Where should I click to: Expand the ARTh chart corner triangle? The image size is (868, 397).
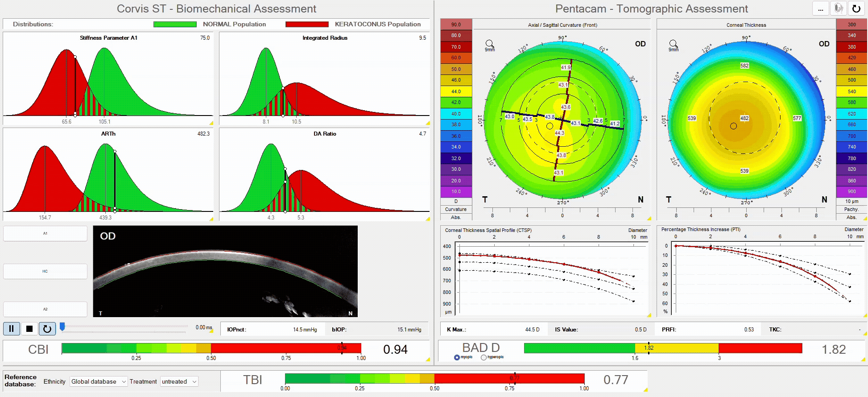(x=211, y=219)
